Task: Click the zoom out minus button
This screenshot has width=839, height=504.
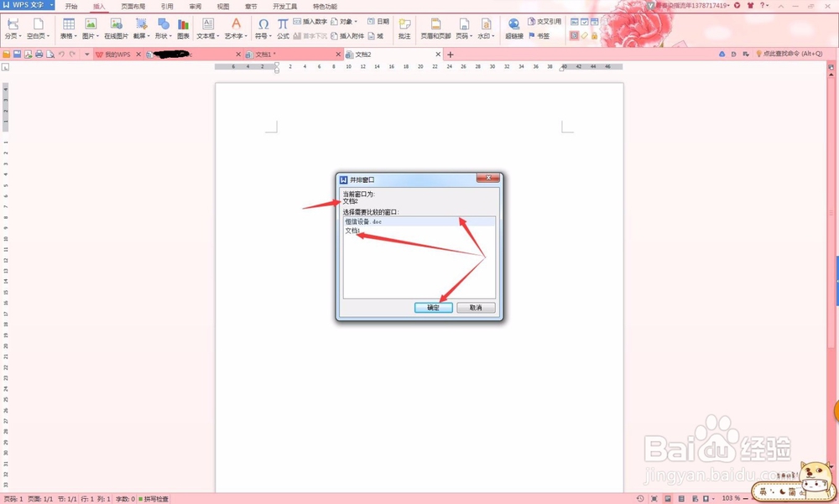Action: point(747,499)
